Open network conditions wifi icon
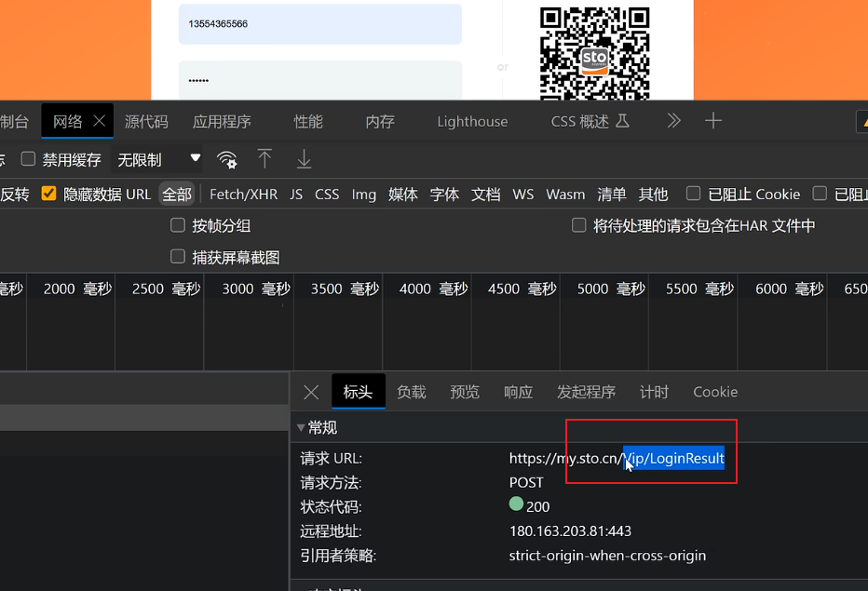868x591 pixels. click(x=227, y=159)
